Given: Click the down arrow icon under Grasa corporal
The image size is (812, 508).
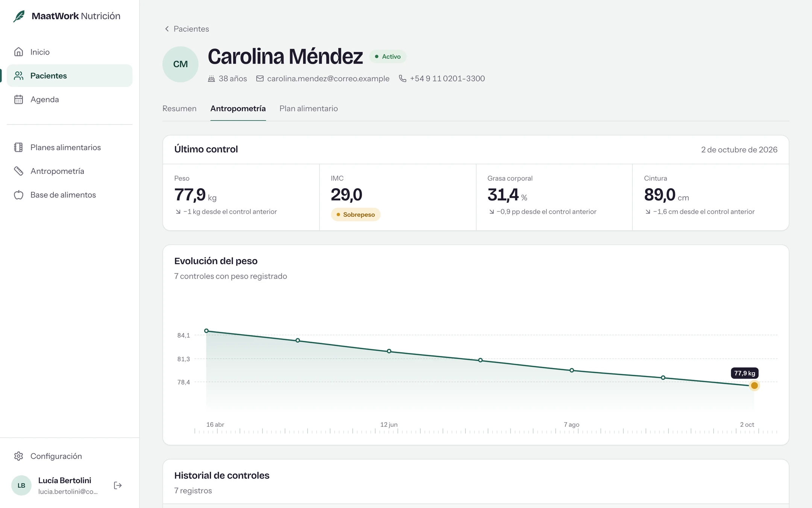Looking at the screenshot, I should (x=492, y=212).
